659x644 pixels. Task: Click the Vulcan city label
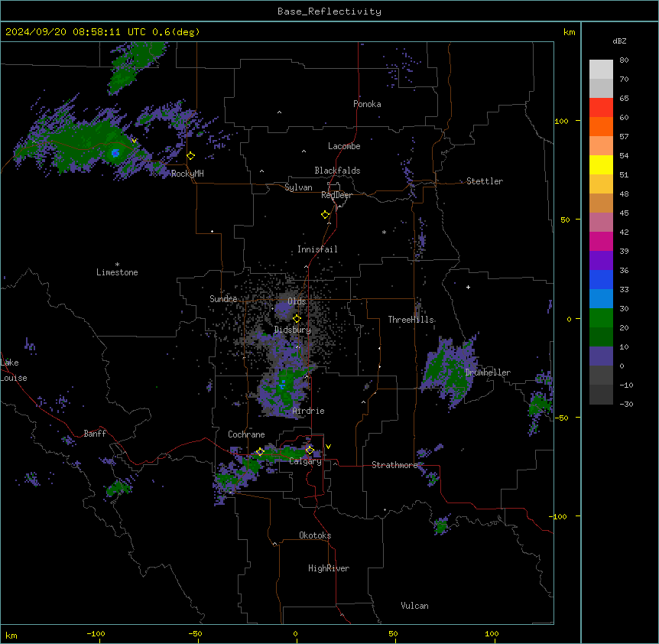point(414,606)
